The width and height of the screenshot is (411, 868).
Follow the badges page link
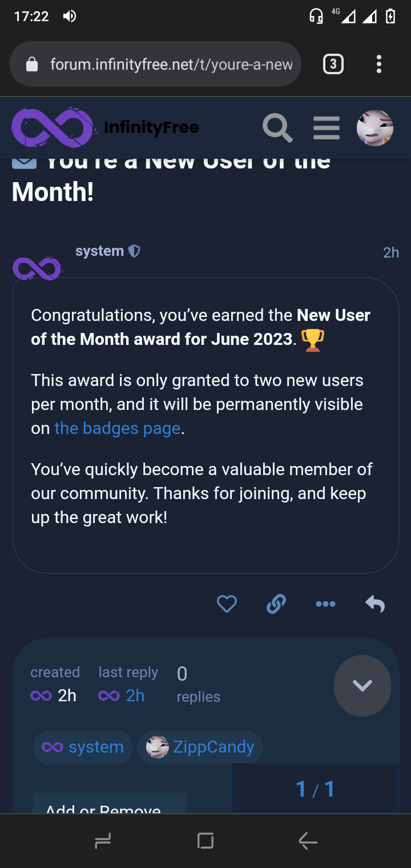point(117,428)
